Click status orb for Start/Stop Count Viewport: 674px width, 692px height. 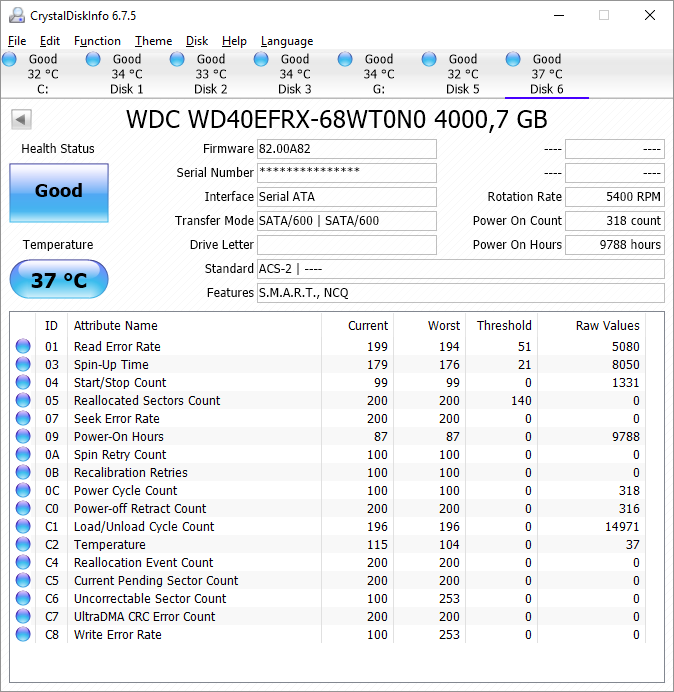coord(23,382)
